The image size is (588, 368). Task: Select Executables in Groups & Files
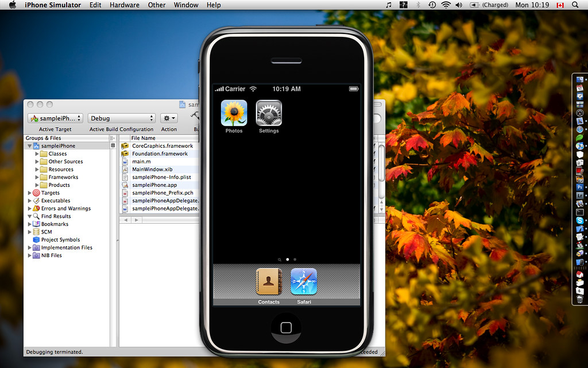56,201
